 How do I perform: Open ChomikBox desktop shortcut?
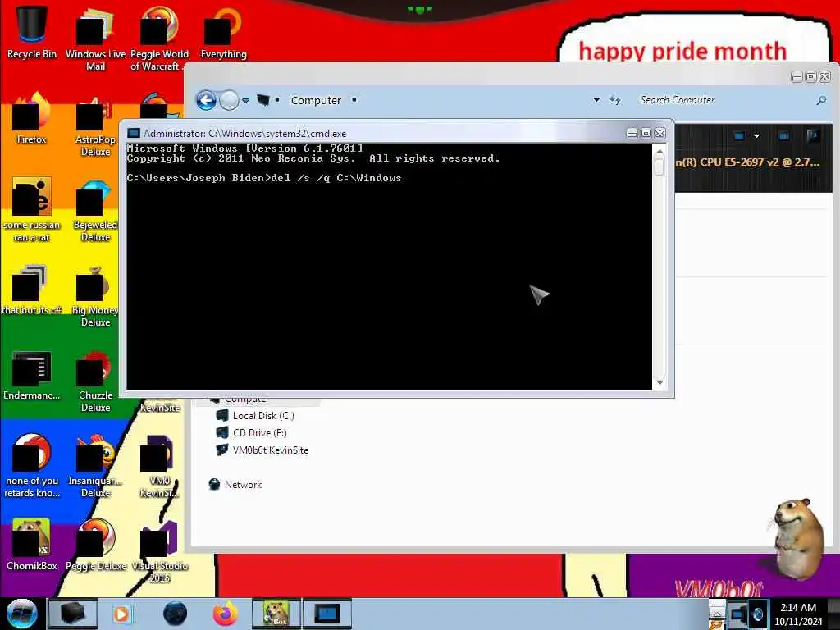point(32,545)
